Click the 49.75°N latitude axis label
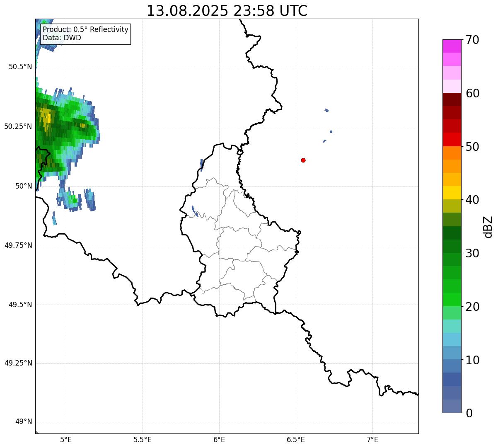This screenshot has height=448, width=498. tap(18, 245)
